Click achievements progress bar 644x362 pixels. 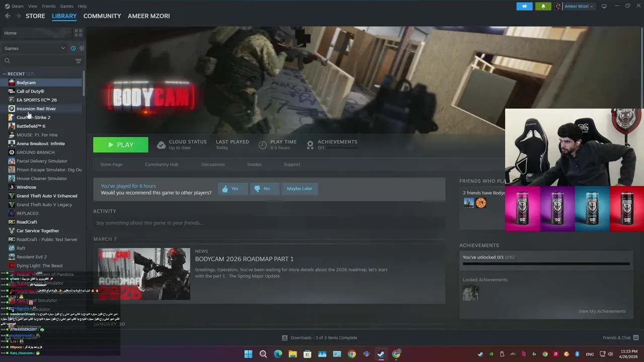[x=546, y=263]
